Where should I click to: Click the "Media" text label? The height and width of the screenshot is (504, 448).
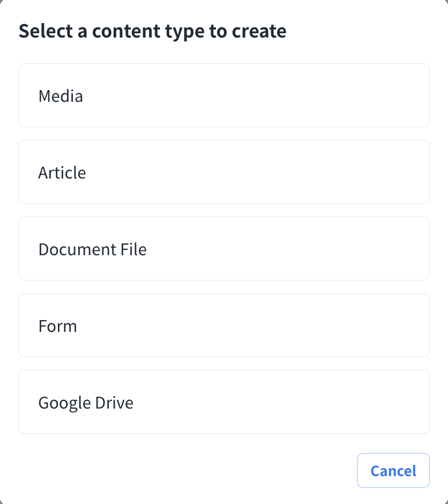61,97
